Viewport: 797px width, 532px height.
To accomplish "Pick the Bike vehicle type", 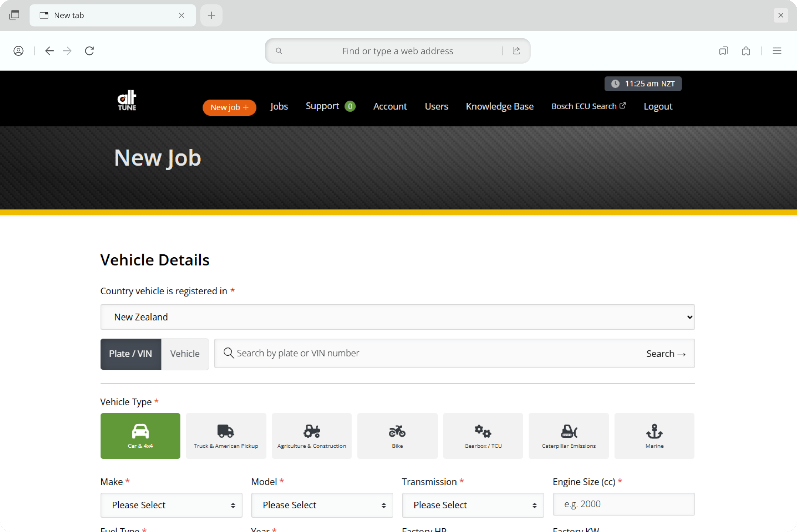I will click(397, 436).
